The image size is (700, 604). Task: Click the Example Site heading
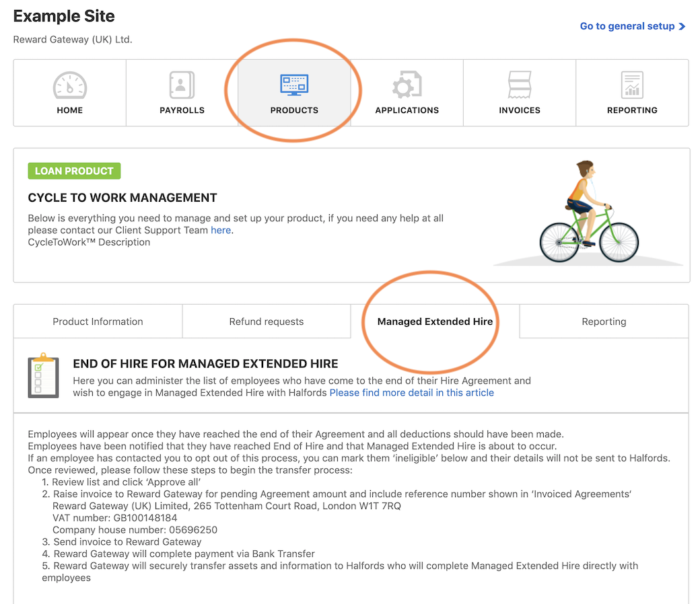pos(64,16)
